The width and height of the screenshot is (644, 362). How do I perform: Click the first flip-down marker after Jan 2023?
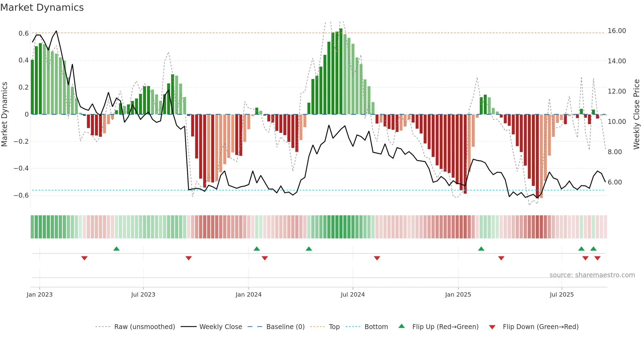(x=85, y=258)
